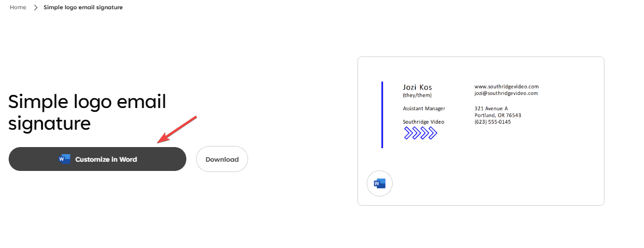
Task: Click the 'Assistant Manager' title text
Action: [424, 109]
